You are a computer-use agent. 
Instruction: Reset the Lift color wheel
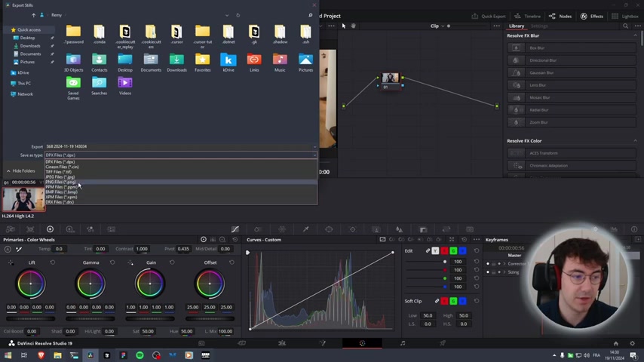coord(53,262)
